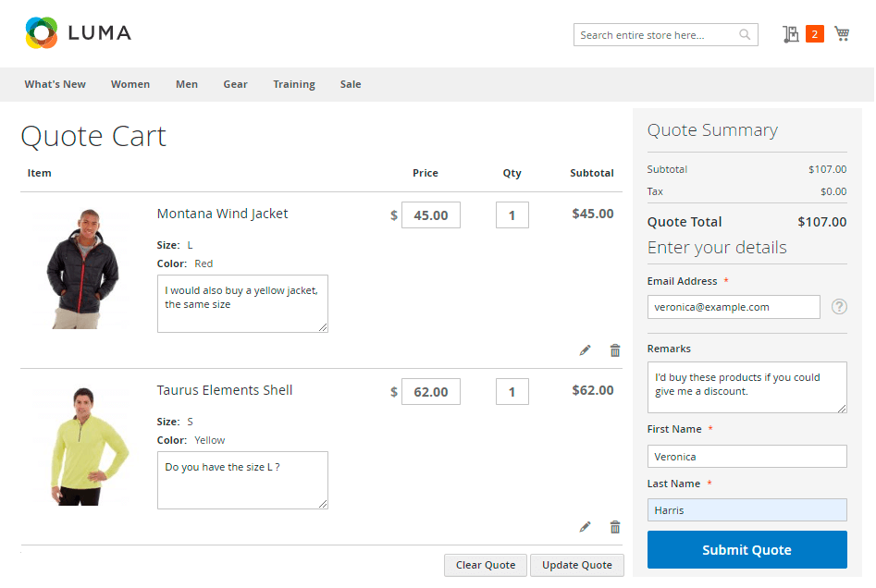Click the Luma logo icon

[42, 33]
